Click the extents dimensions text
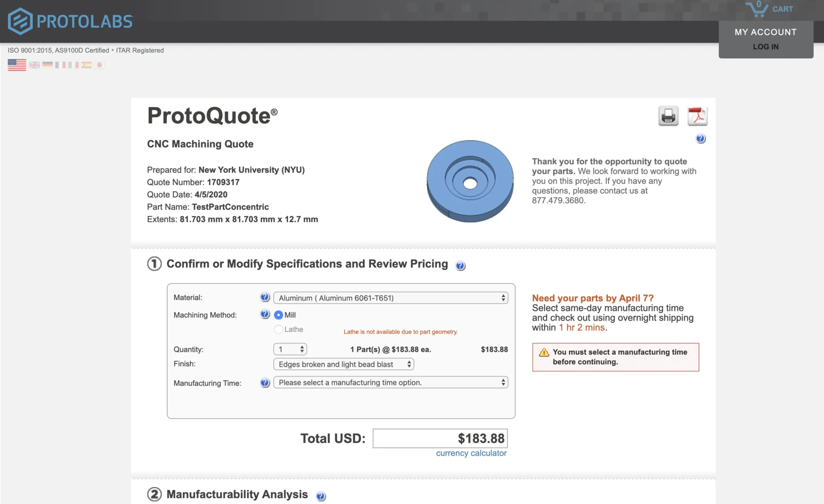 tap(249, 219)
